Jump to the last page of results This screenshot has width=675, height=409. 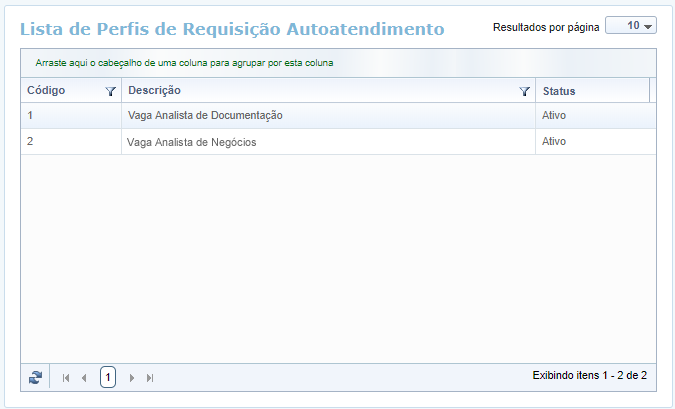point(150,378)
